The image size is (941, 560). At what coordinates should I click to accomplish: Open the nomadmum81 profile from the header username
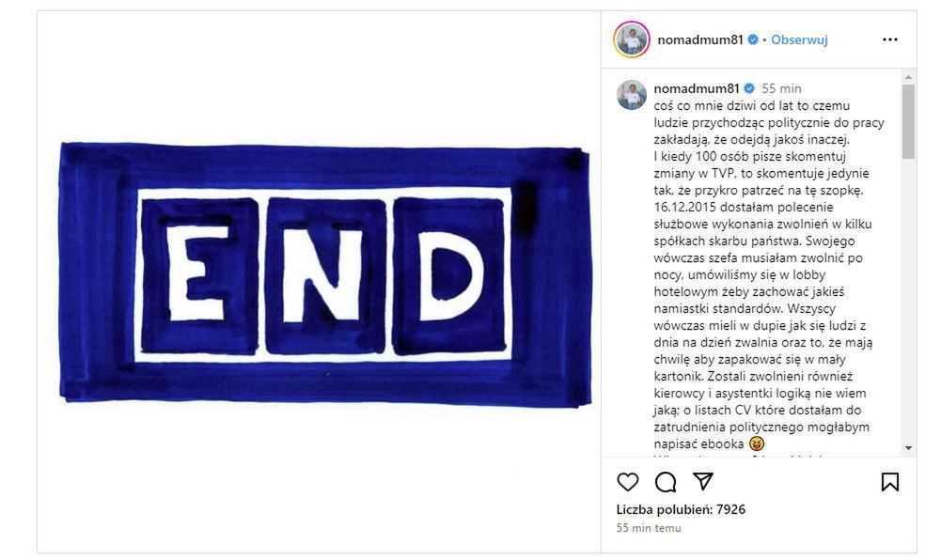click(x=700, y=40)
